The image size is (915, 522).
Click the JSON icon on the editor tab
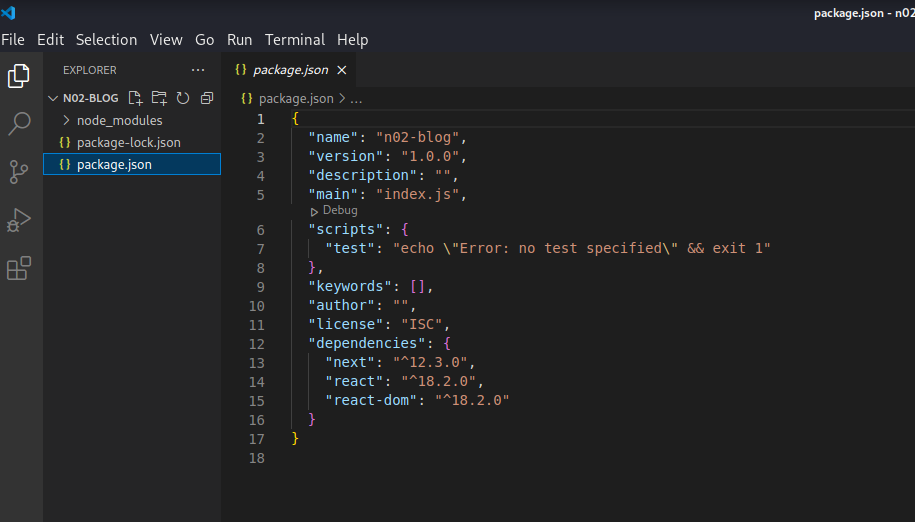[x=240, y=69]
